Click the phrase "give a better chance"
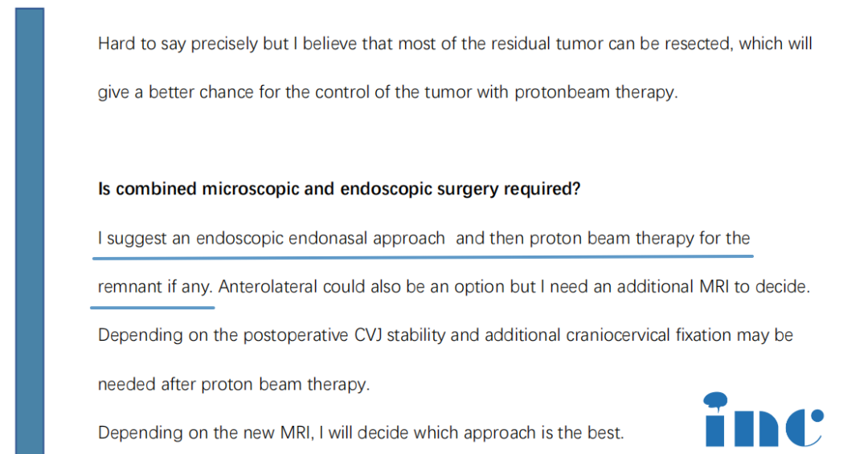Image resolution: width=868 pixels, height=454 pixels. pos(164,92)
